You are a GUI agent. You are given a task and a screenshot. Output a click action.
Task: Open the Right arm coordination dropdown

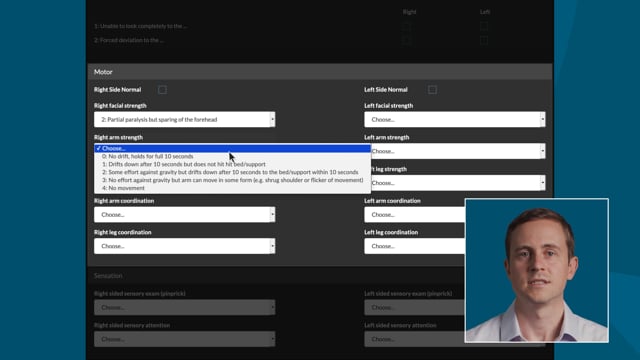tap(184, 214)
